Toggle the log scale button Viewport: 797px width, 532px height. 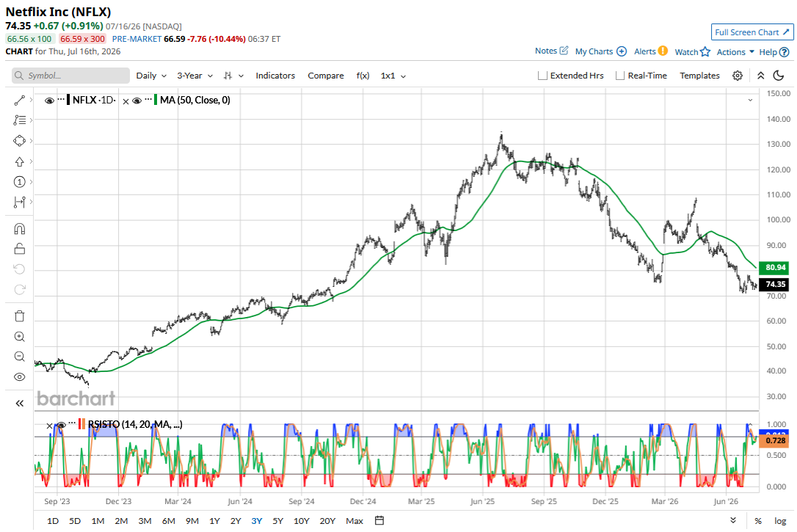(x=780, y=521)
